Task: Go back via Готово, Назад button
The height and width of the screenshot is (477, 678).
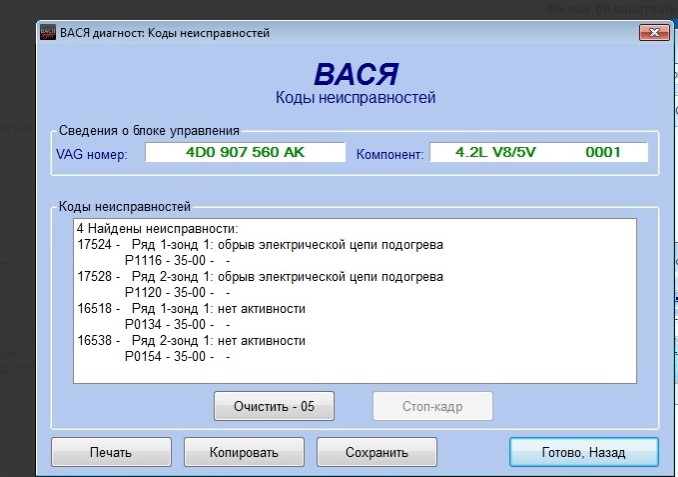Action: pyautogui.click(x=583, y=452)
